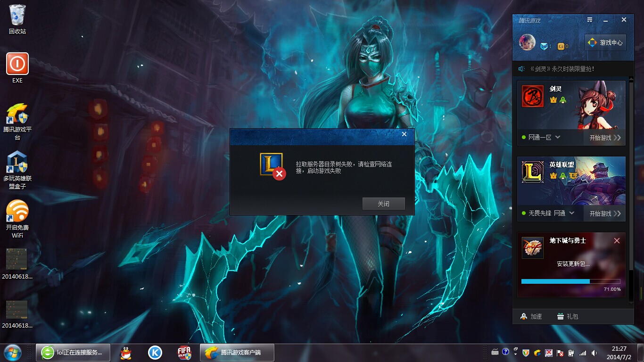Open the blue K music taskbar icon
This screenshot has height=362, width=644.
tap(155, 353)
